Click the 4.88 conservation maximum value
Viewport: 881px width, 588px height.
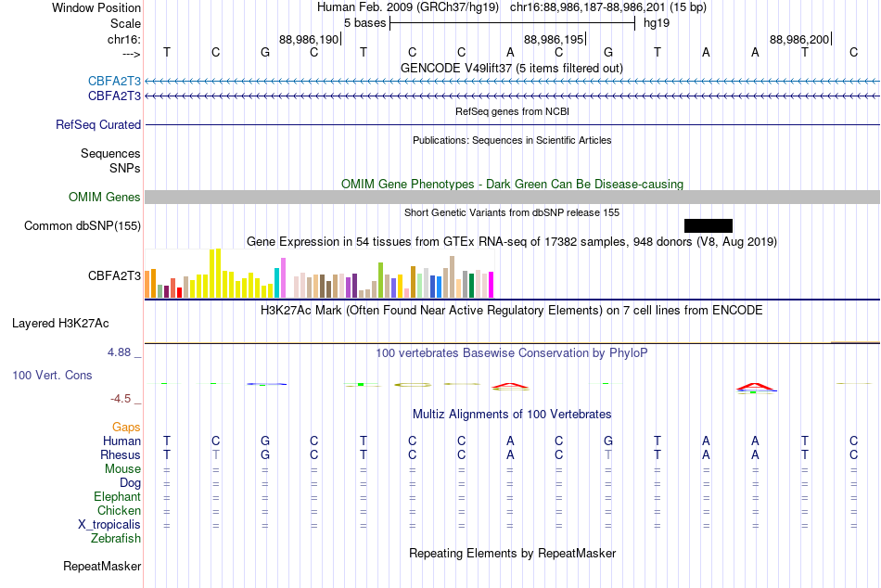(119, 352)
